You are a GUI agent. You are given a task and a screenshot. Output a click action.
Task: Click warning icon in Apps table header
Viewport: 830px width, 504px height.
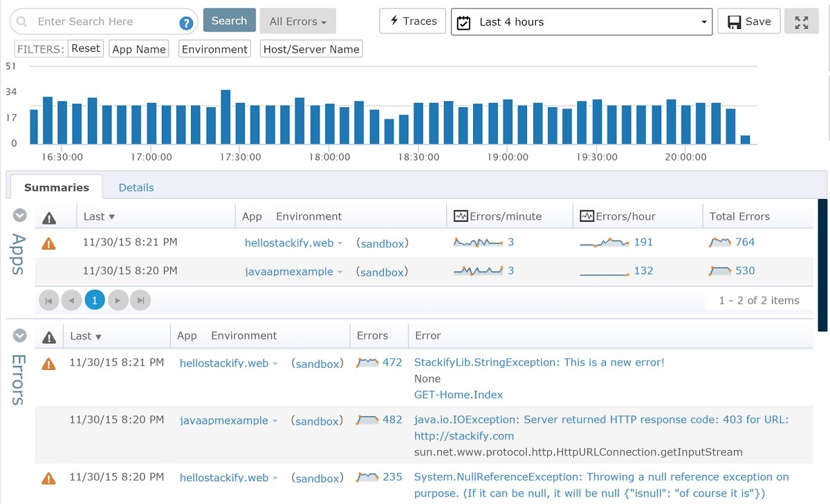pyautogui.click(x=48, y=218)
